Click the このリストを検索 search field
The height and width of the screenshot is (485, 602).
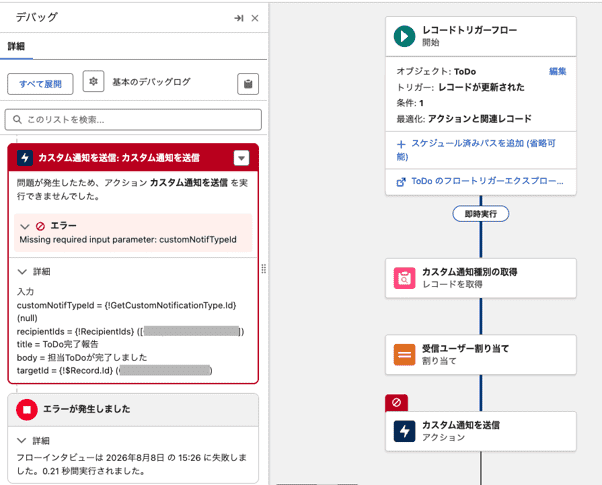pos(133,120)
